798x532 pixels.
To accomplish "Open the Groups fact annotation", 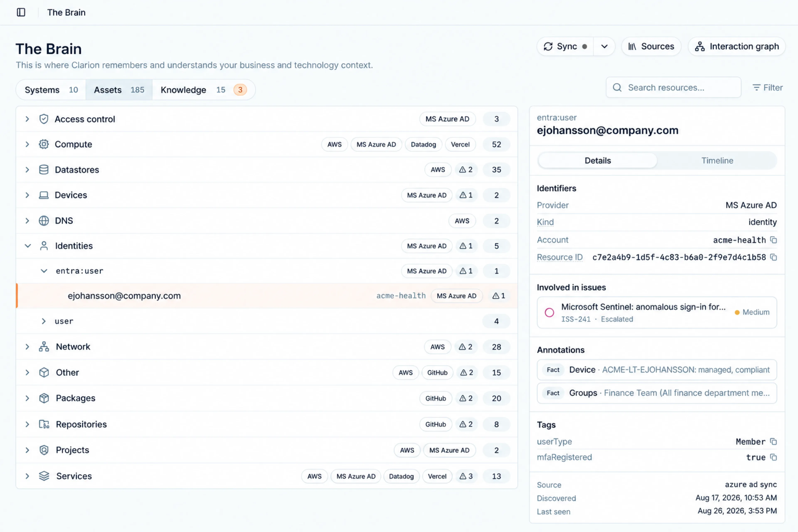I will [657, 393].
